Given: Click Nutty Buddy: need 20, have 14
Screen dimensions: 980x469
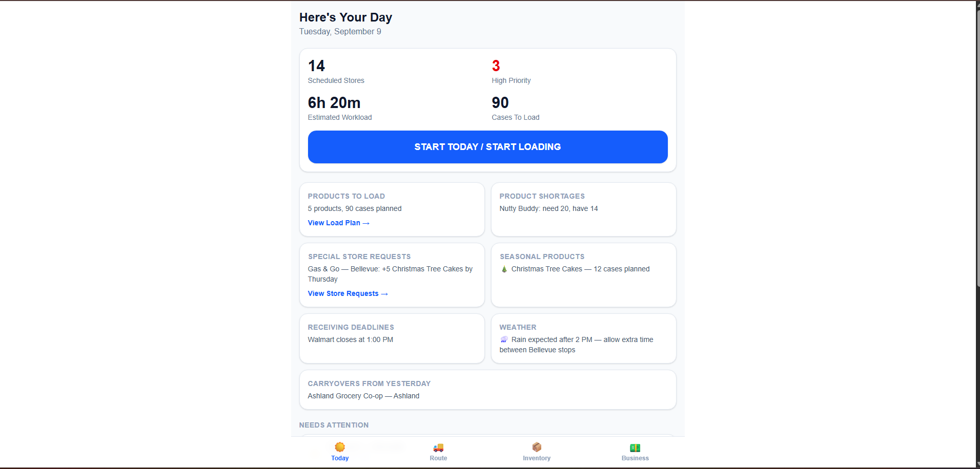Looking at the screenshot, I should 548,208.
